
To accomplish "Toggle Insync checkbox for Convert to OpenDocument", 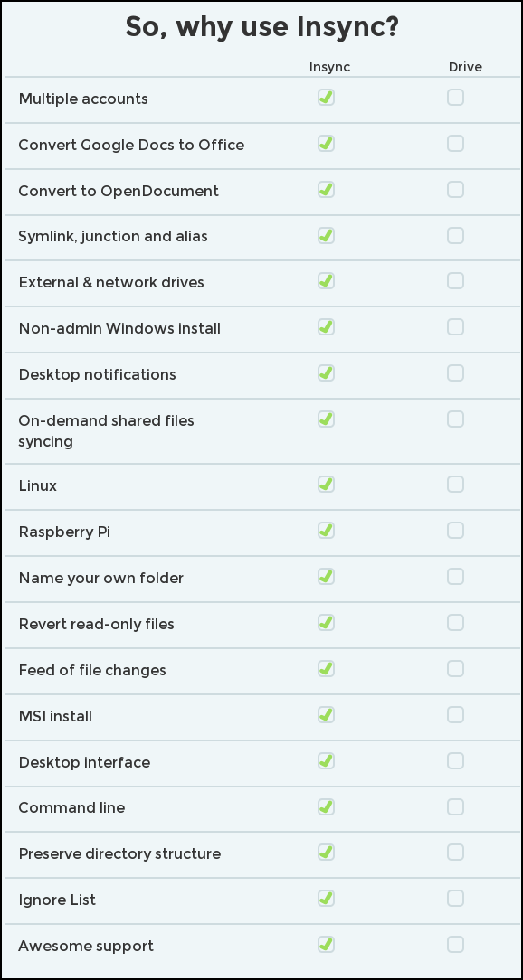I will coord(326,189).
